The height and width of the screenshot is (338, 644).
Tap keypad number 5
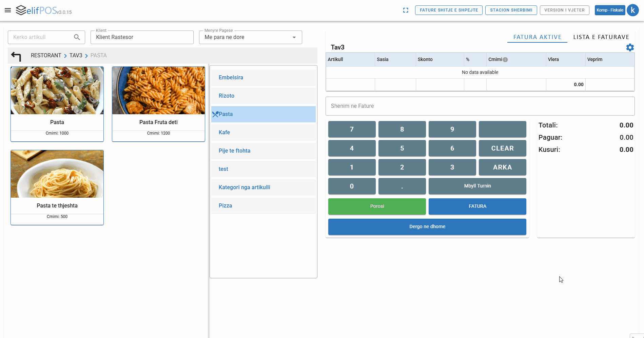pos(402,148)
